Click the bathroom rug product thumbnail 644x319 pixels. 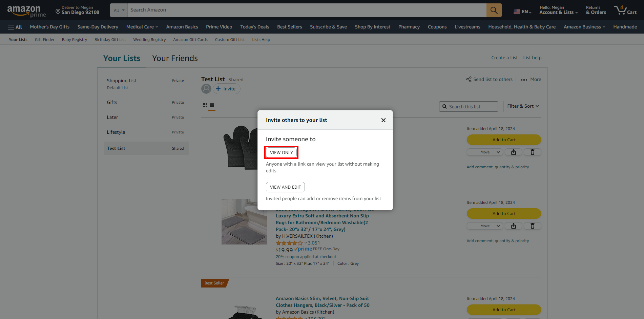point(244,221)
